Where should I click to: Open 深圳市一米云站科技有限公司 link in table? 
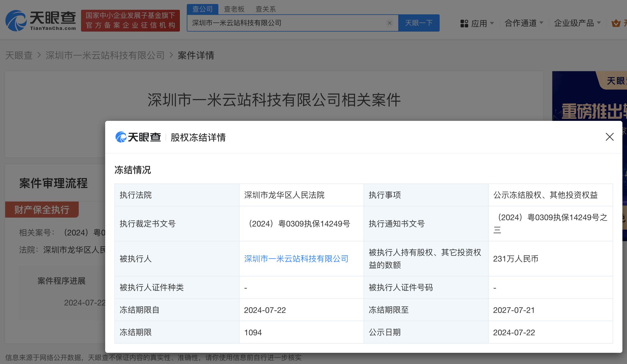click(296, 259)
